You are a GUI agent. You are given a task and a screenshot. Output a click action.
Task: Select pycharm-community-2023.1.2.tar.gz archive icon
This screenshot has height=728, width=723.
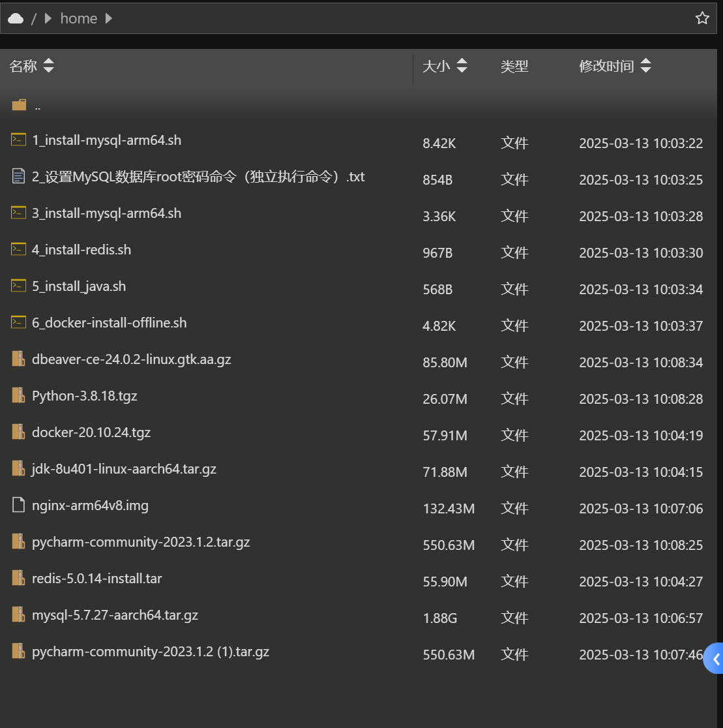point(18,541)
